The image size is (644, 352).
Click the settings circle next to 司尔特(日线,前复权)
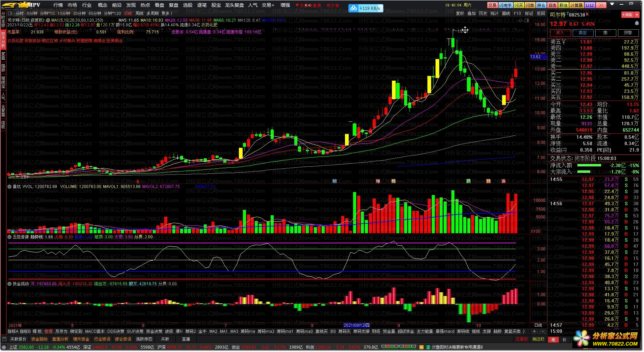pos(48,20)
